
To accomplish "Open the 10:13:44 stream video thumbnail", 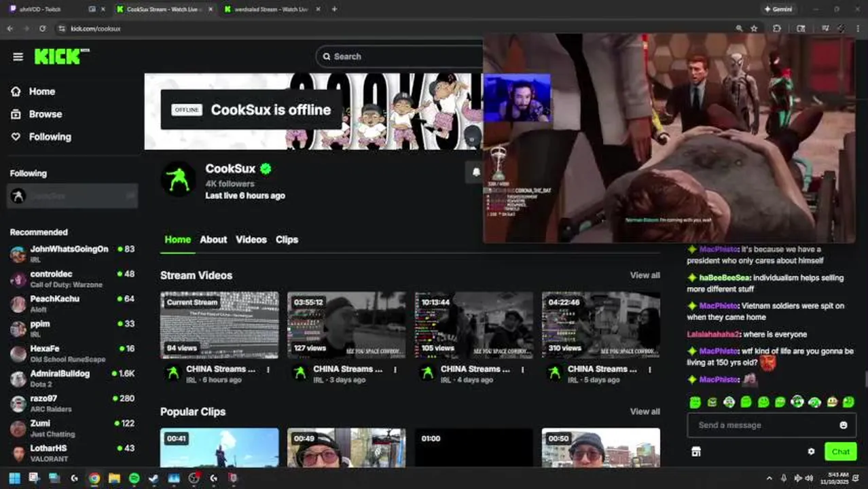I will [474, 325].
